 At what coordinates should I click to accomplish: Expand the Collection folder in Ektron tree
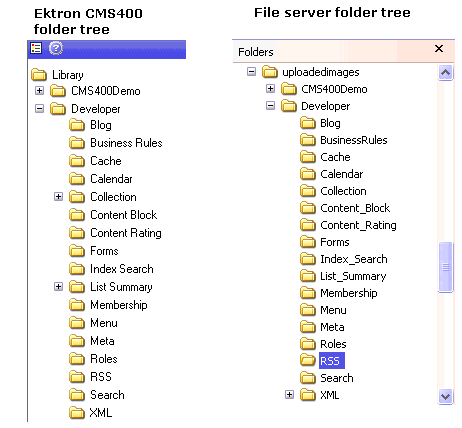pos(58,197)
